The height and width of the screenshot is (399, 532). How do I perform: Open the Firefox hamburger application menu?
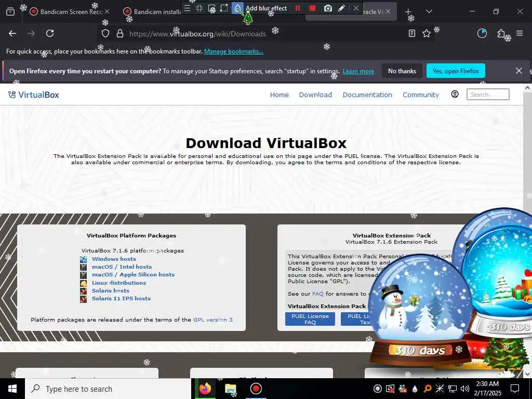[x=520, y=33]
